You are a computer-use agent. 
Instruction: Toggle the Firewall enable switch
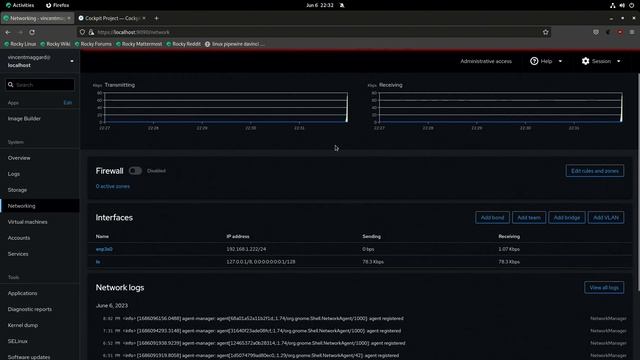[x=135, y=171]
